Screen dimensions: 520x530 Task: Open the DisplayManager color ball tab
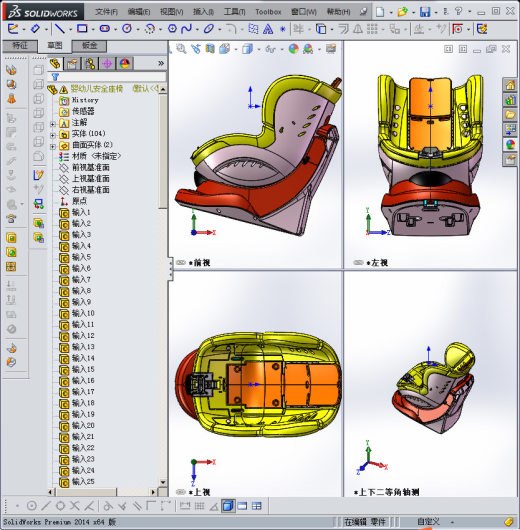point(125,64)
